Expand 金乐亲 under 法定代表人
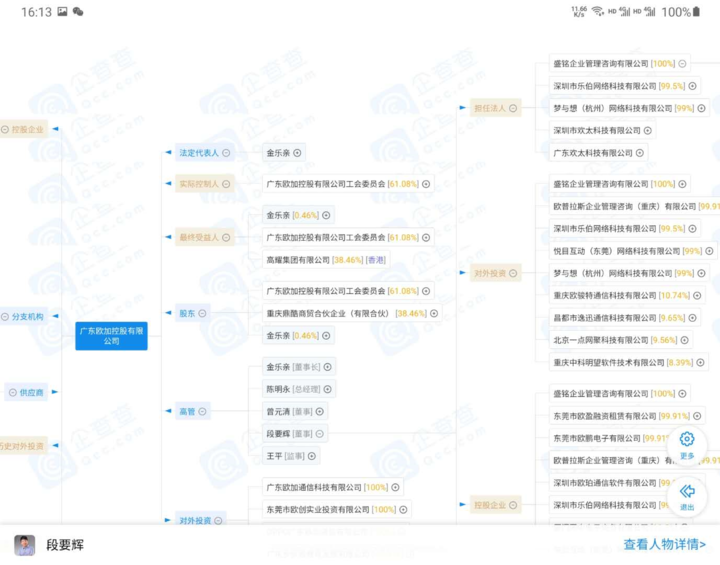 click(297, 153)
